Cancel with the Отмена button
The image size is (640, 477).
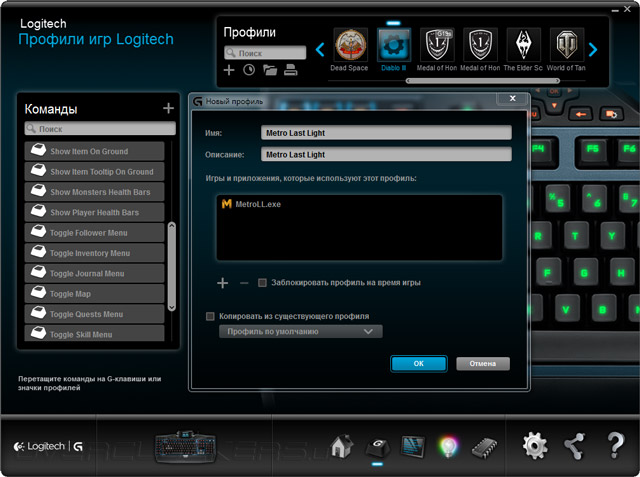483,364
